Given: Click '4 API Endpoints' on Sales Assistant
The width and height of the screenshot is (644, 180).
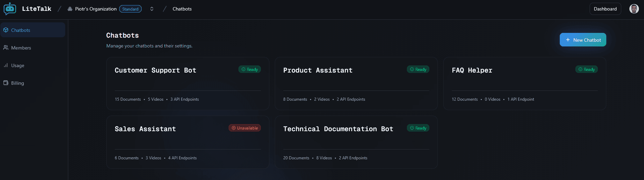Looking at the screenshot, I should 182,158.
